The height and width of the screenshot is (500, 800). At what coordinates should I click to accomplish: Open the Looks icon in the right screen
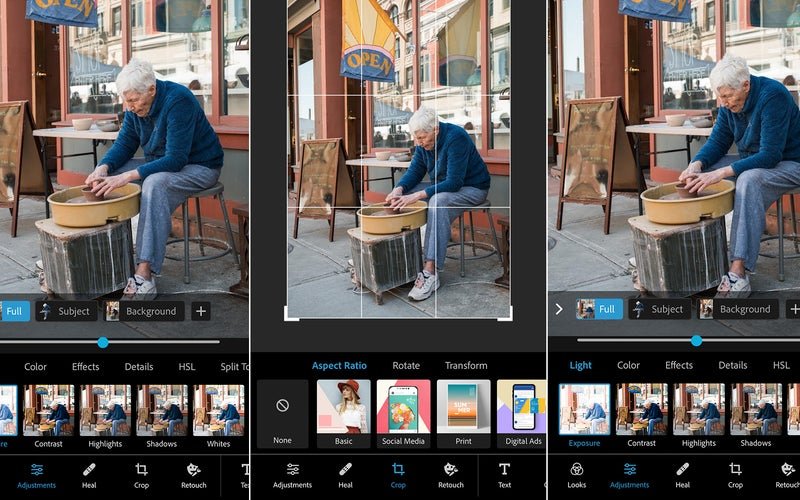(577, 469)
